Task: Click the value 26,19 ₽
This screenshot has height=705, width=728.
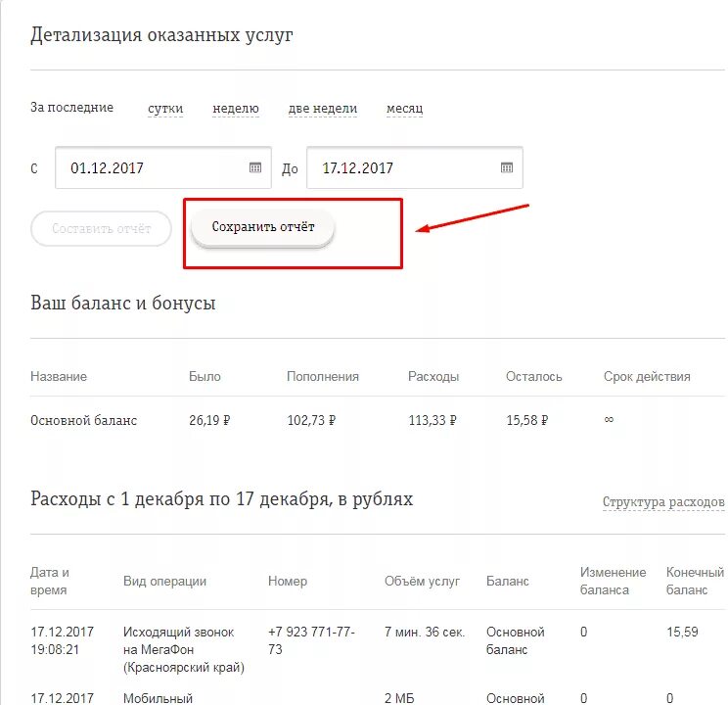Action: pos(209,421)
